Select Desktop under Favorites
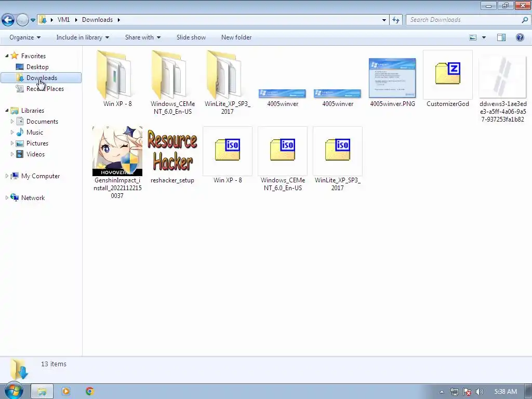The height and width of the screenshot is (399, 532). coord(37,67)
